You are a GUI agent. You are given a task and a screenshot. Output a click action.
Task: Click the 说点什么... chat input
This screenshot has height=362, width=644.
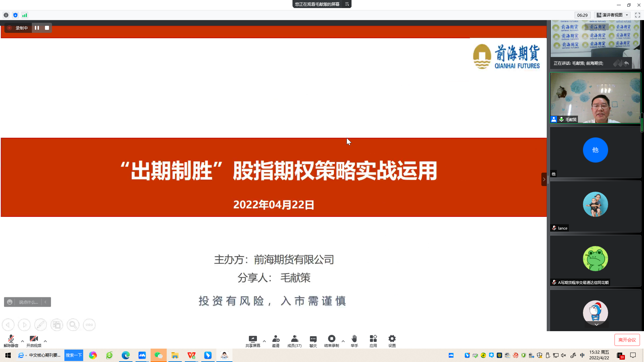click(29, 302)
